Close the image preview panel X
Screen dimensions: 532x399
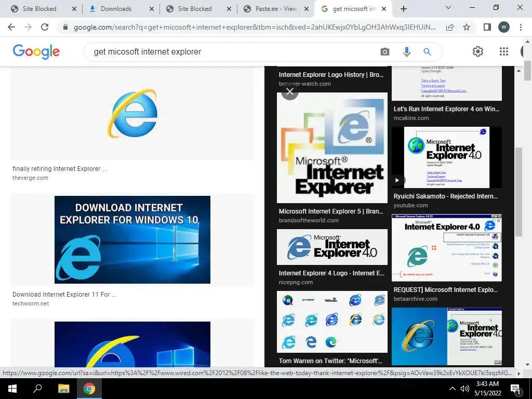[290, 91]
